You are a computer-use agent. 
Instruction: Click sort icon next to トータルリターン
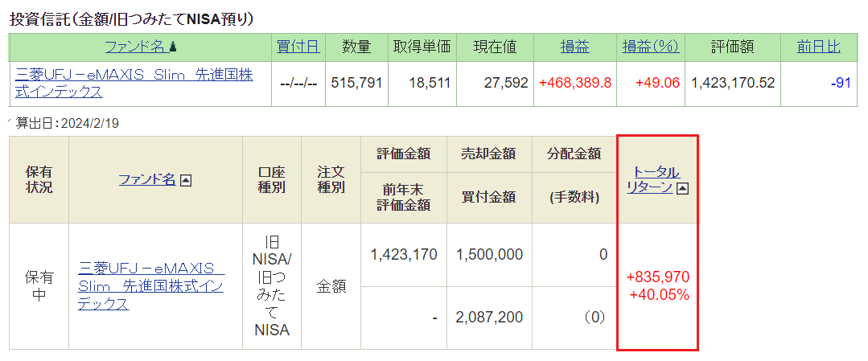(683, 188)
